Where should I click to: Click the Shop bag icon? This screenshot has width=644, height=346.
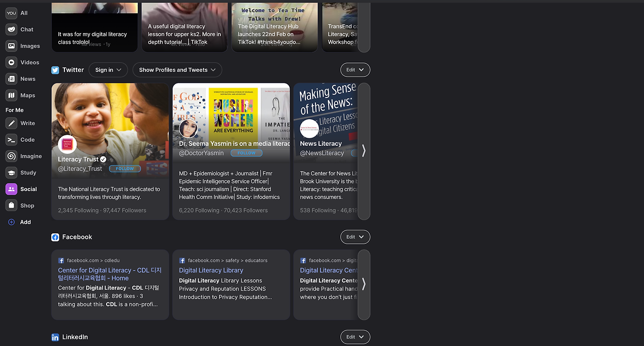pyautogui.click(x=11, y=205)
